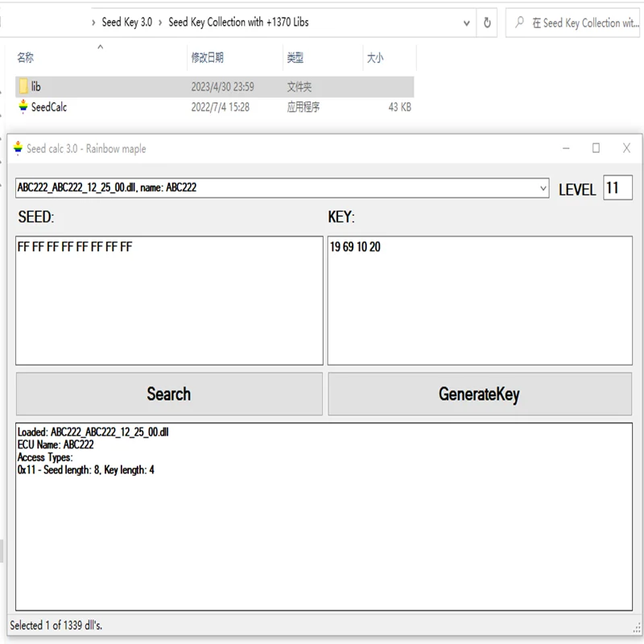Click the Search button
This screenshot has height=644, width=644.
click(x=169, y=394)
